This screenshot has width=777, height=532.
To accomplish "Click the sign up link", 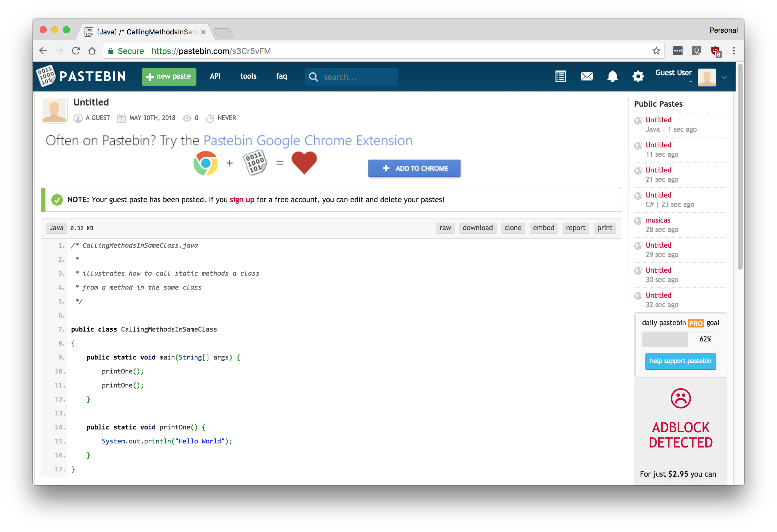I will 242,200.
